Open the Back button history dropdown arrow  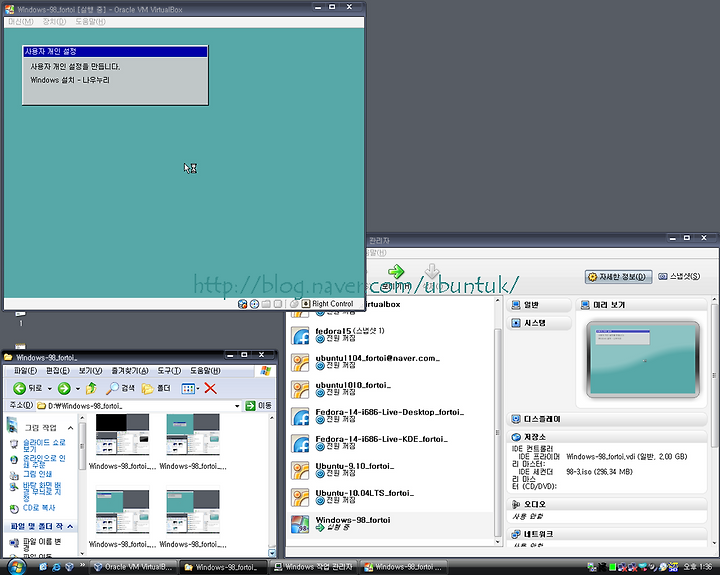(x=50, y=389)
